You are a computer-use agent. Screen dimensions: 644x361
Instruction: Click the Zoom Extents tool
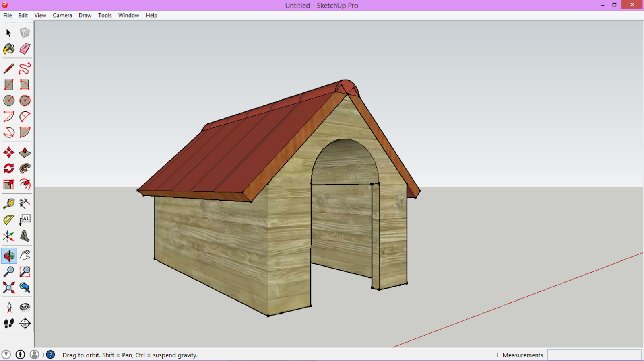point(9,287)
